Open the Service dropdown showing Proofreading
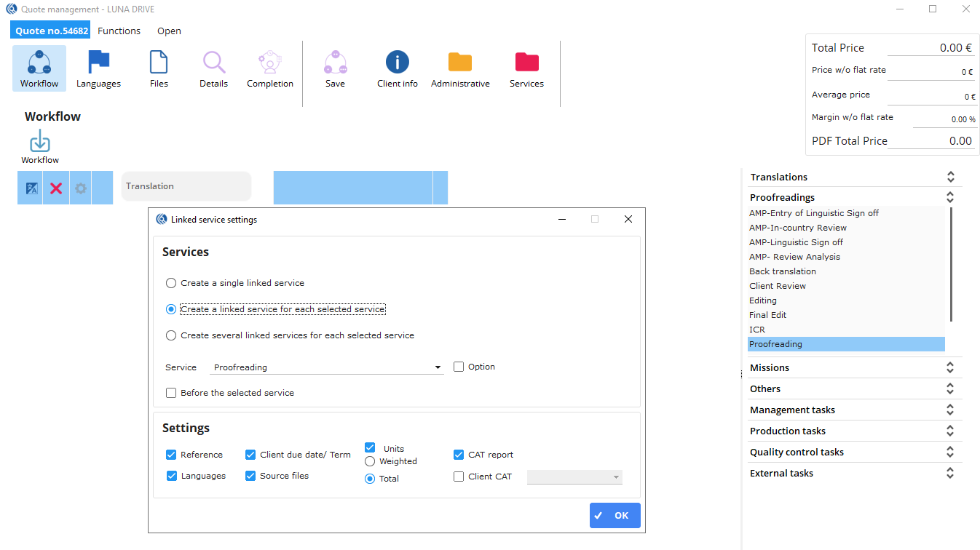The image size is (980, 550). click(326, 367)
